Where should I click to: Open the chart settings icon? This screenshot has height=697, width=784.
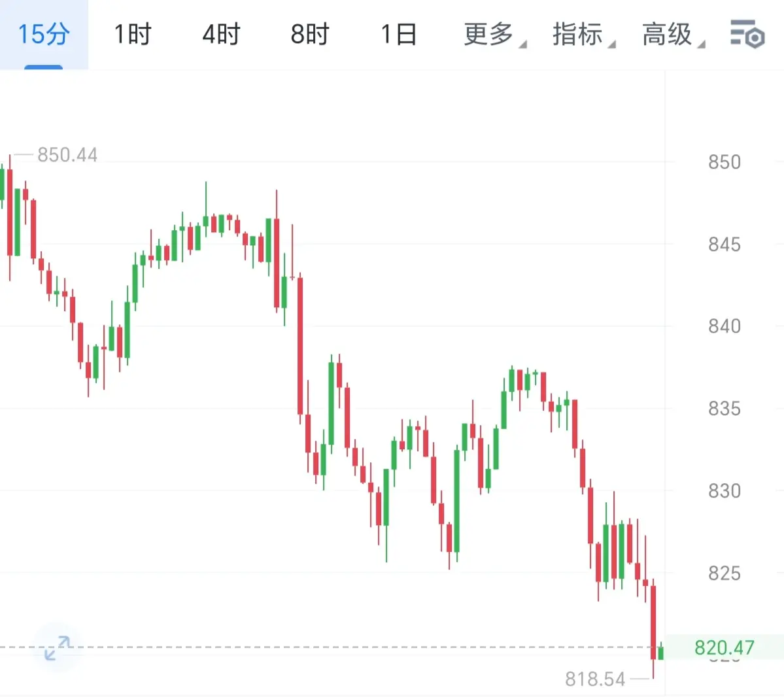coord(747,34)
